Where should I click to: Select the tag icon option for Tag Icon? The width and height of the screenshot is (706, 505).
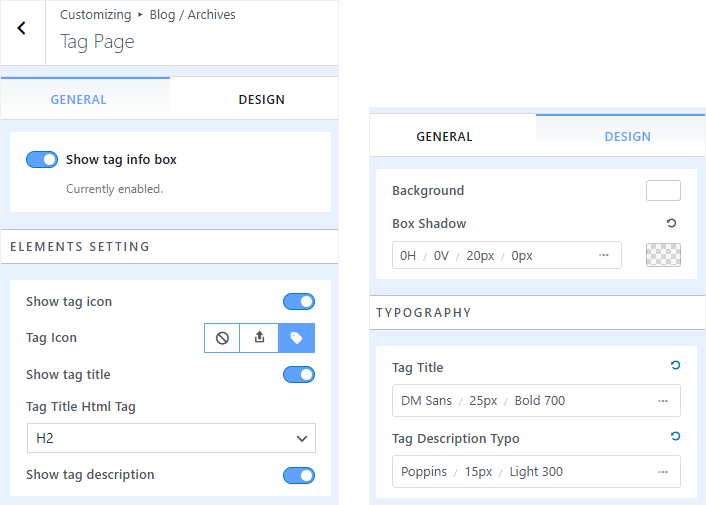296,338
